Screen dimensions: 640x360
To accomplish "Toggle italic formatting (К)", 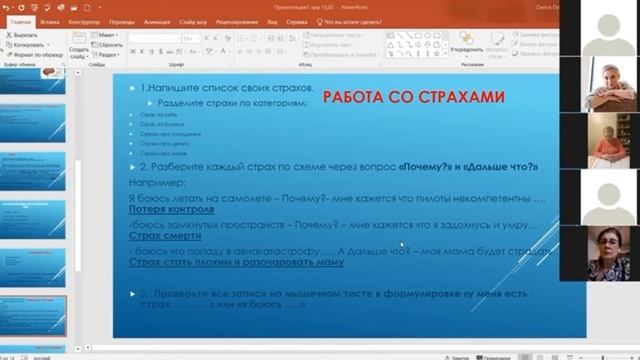I will (x=142, y=51).
